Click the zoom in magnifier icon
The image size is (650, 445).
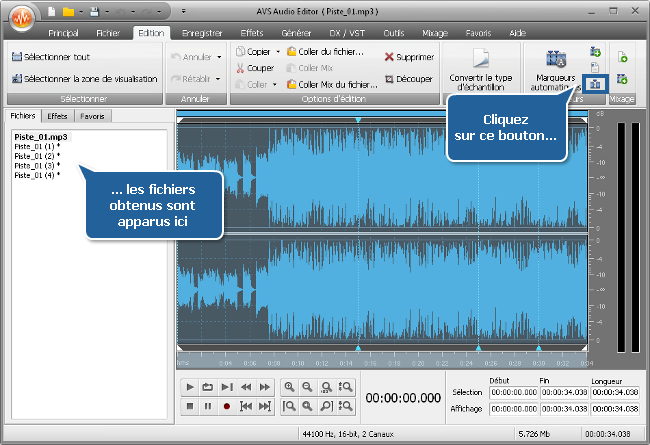click(289, 387)
